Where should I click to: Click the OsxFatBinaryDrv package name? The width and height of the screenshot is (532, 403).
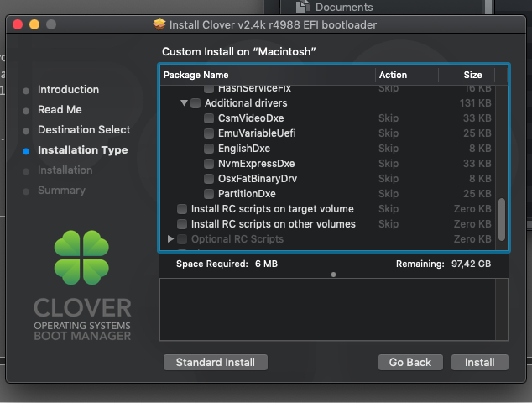[258, 179]
